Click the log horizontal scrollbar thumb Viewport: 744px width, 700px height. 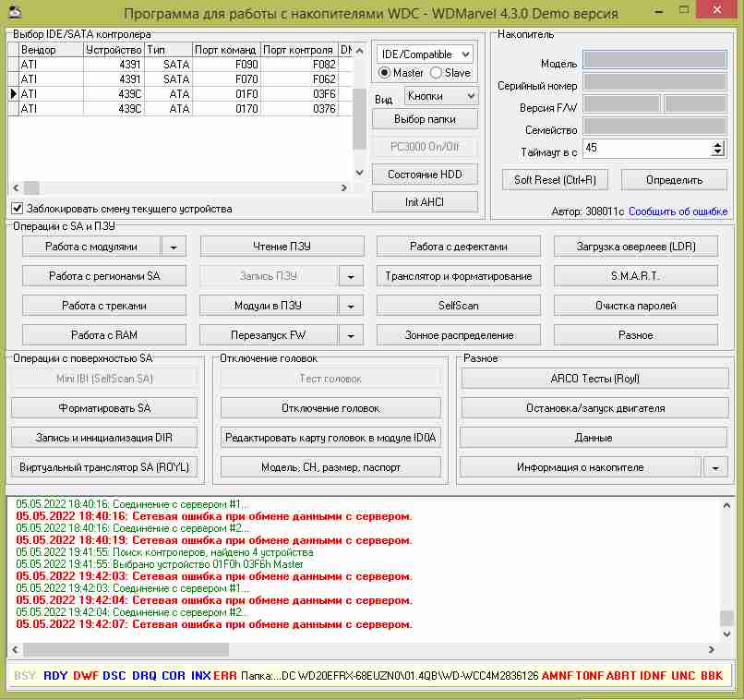[126, 649]
